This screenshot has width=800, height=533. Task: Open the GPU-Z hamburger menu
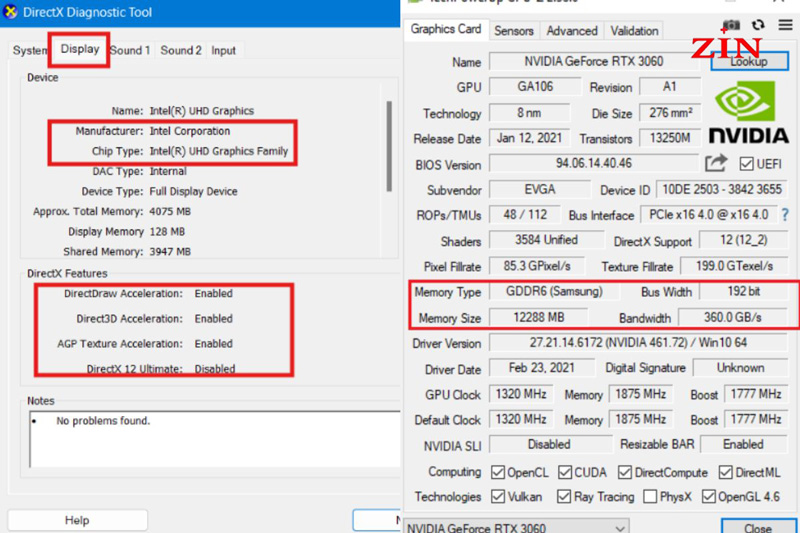786,24
